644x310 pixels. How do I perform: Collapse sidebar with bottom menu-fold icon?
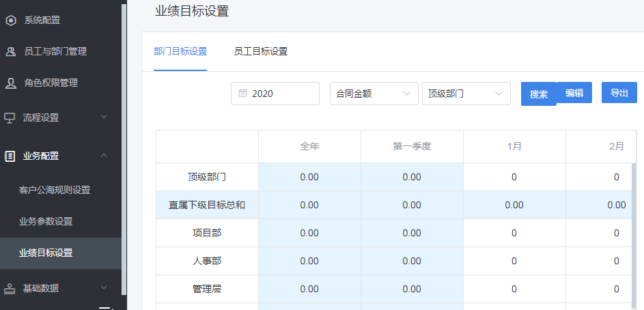(x=106, y=307)
